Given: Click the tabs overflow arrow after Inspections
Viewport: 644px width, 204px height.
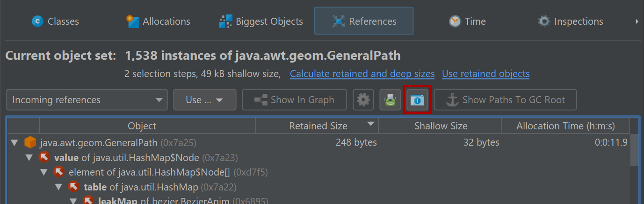Looking at the screenshot, I should click(637, 21).
